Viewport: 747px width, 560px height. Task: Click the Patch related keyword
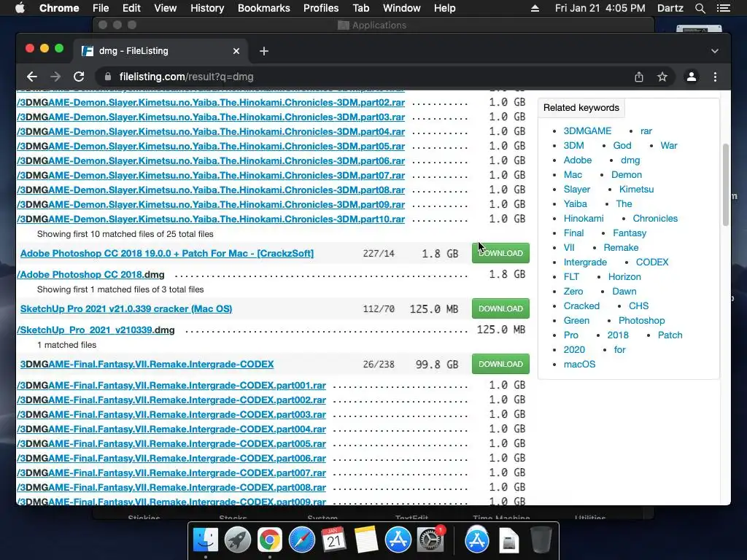pyautogui.click(x=670, y=335)
